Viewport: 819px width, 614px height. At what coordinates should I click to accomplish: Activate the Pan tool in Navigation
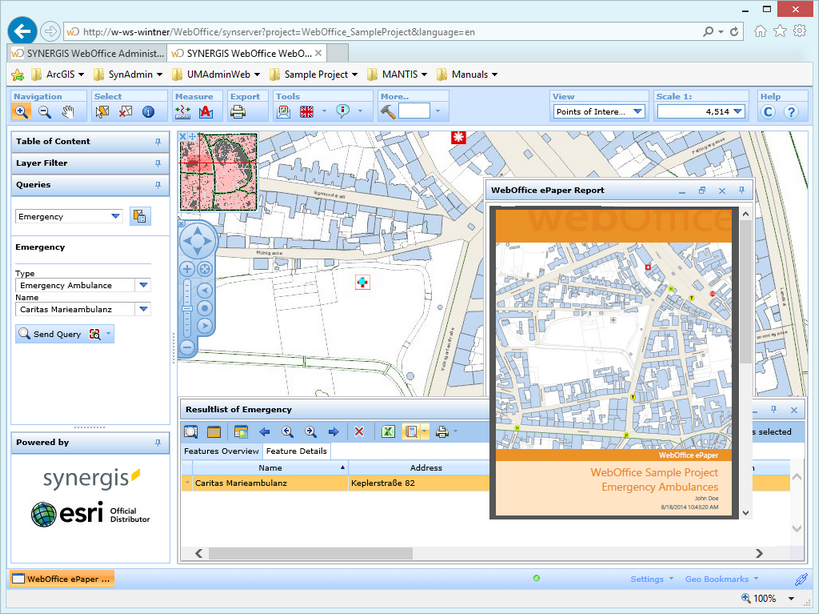[x=68, y=112]
